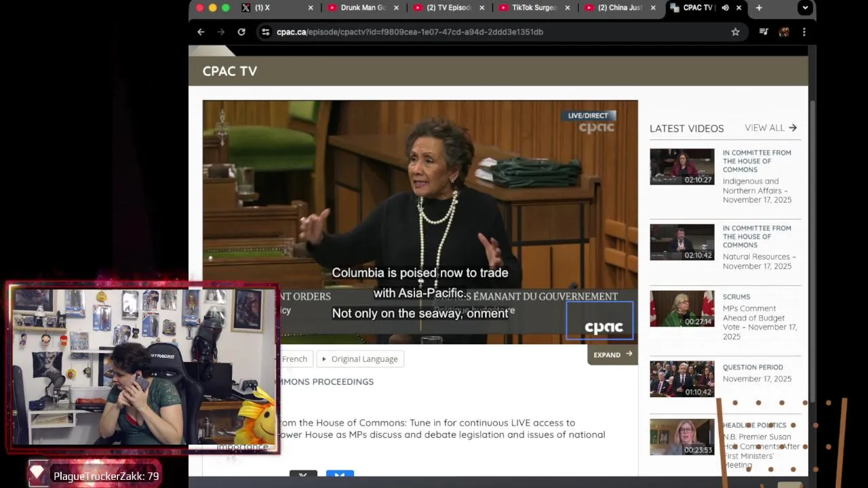868x488 pixels.
Task: Click the live video player
Action: 420,222
